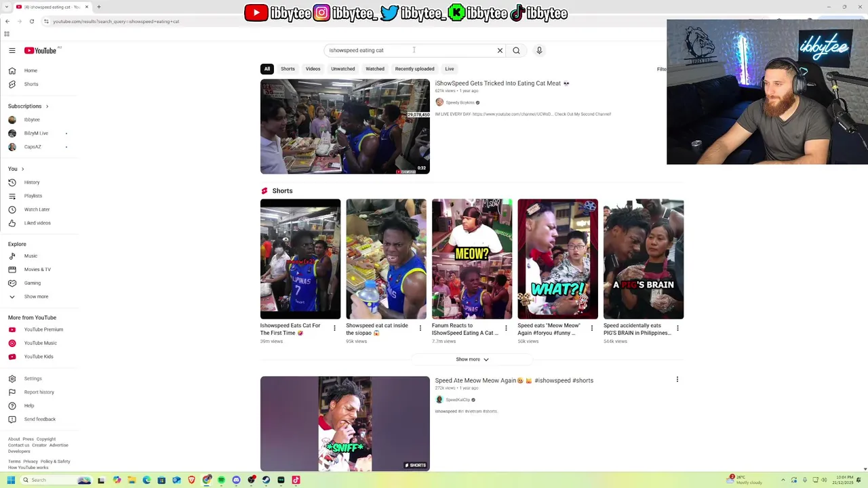Open options for Speed eats Meow Meow Again short
Viewport: 868px width, 488px height.
pos(591,328)
